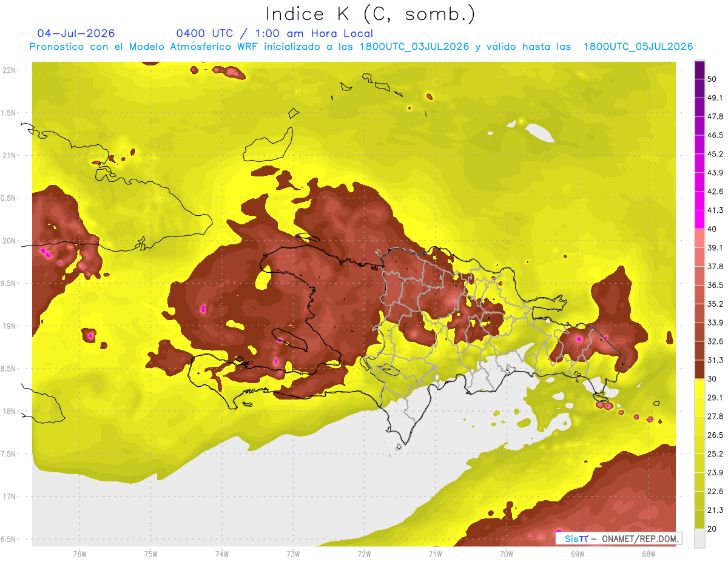The width and height of the screenshot is (728, 562).
Task: Click "0400 UTC / 1:00 am Hora Local"
Action: 275,33
